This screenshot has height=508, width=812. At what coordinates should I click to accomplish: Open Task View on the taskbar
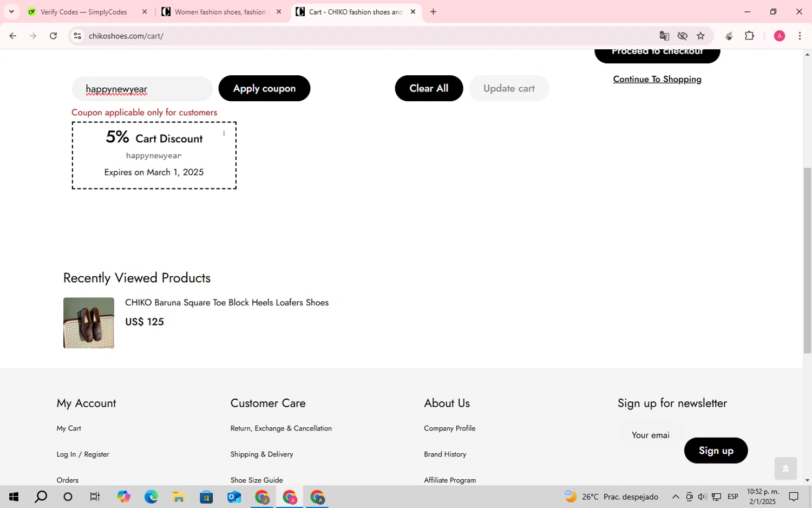[x=95, y=497]
